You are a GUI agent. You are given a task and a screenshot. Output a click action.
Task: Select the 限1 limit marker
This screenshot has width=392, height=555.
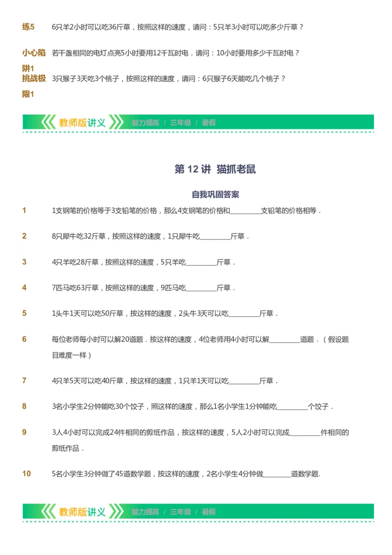point(27,93)
